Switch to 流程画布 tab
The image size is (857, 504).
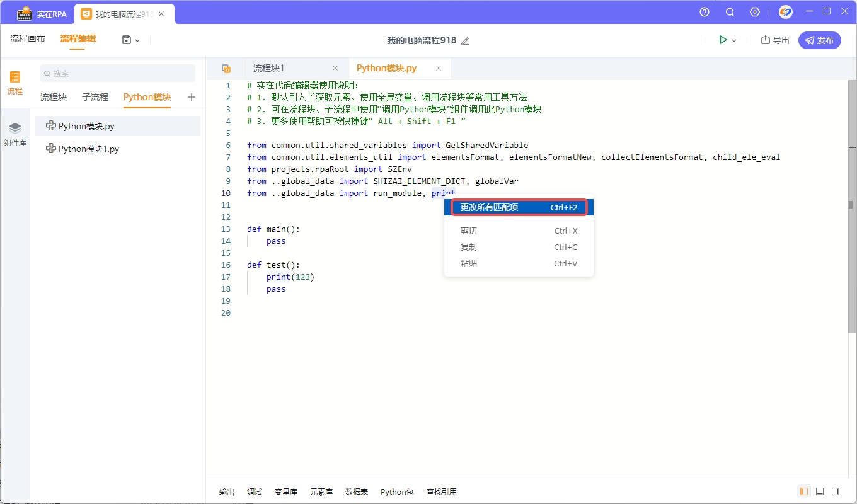(x=28, y=38)
